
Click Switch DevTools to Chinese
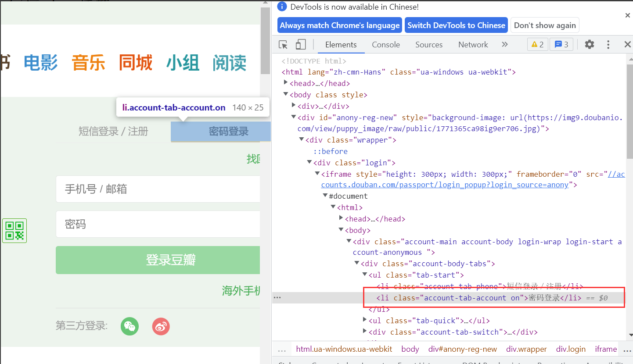456,25
